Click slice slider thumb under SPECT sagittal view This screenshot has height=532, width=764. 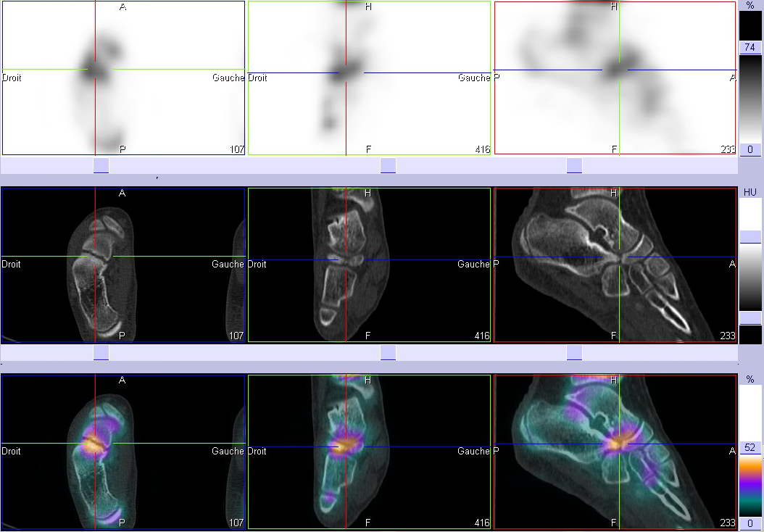[575, 166]
